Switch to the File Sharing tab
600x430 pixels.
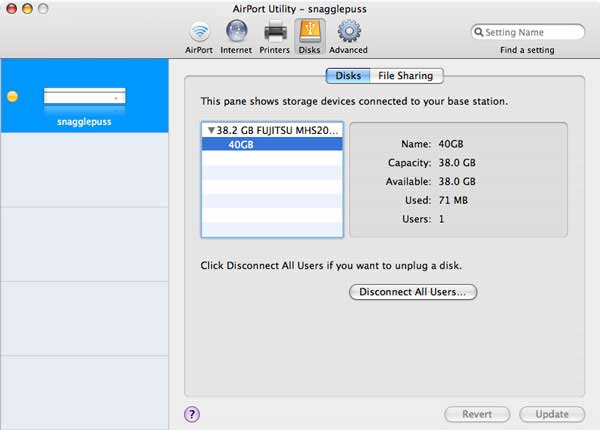pyautogui.click(x=407, y=75)
